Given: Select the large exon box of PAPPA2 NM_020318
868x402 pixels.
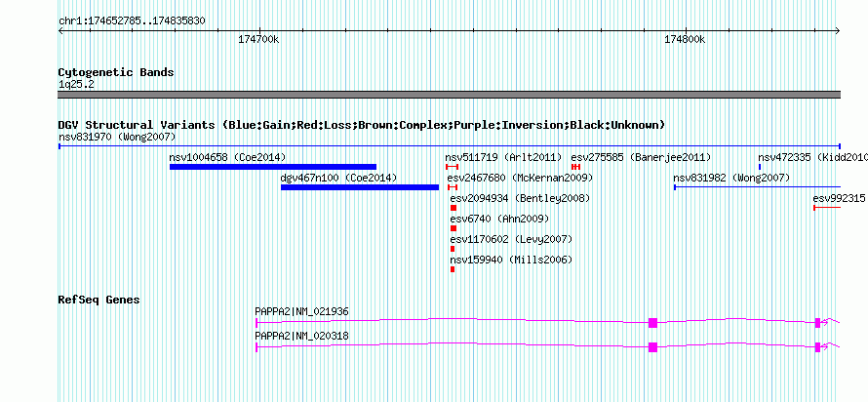Looking at the screenshot, I should click(x=652, y=347).
